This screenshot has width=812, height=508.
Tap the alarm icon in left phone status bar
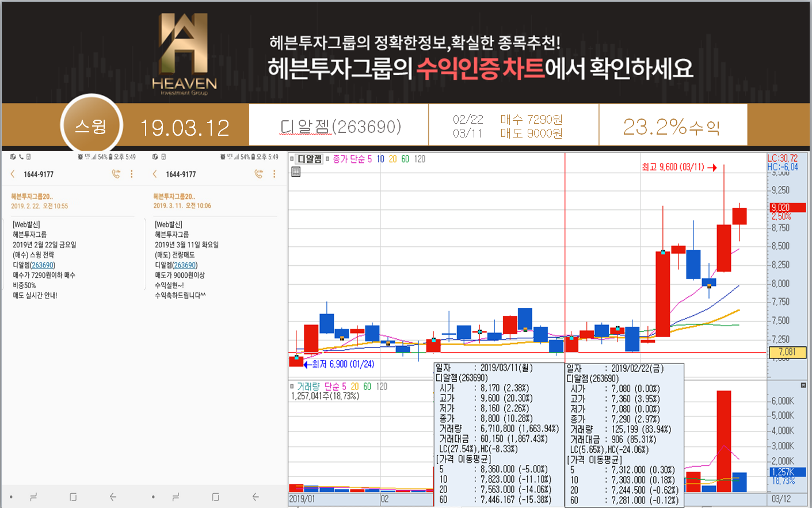pos(81,156)
